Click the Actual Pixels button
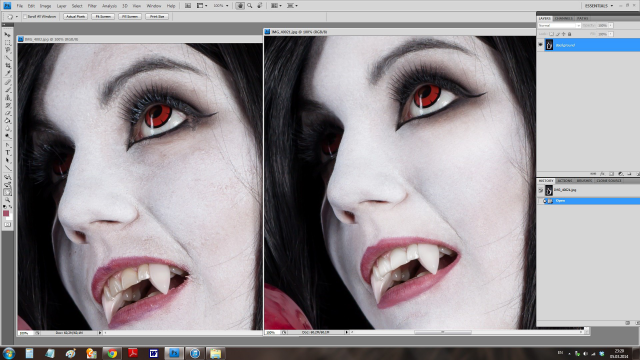 (x=76, y=17)
